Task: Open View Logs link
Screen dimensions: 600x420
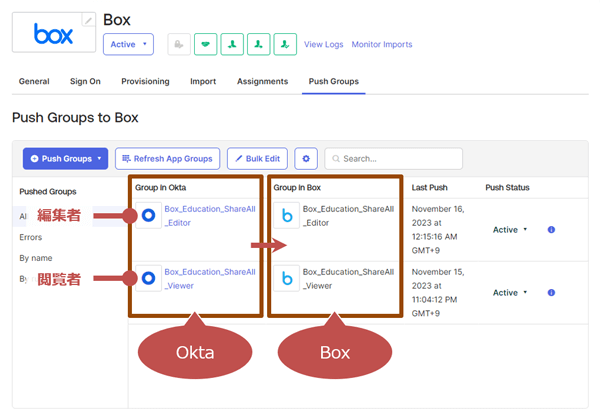Action: pos(323,44)
